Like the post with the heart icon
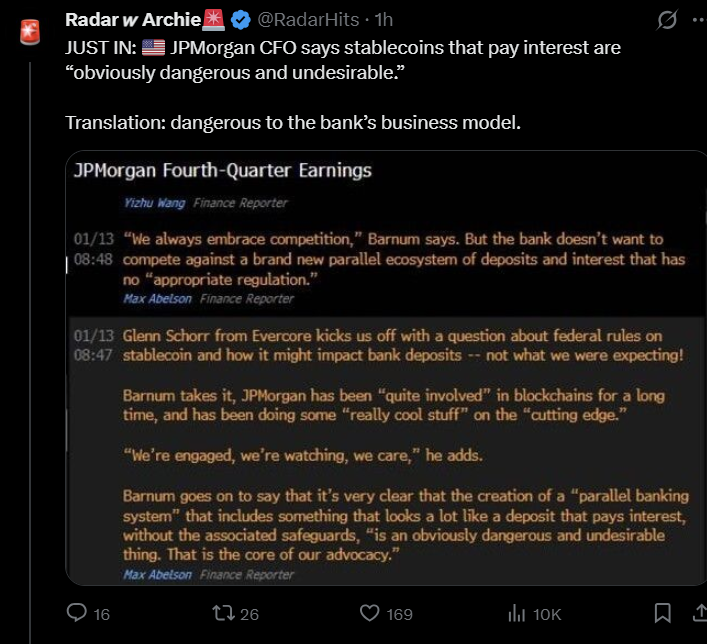The image size is (707, 644). 370,613
